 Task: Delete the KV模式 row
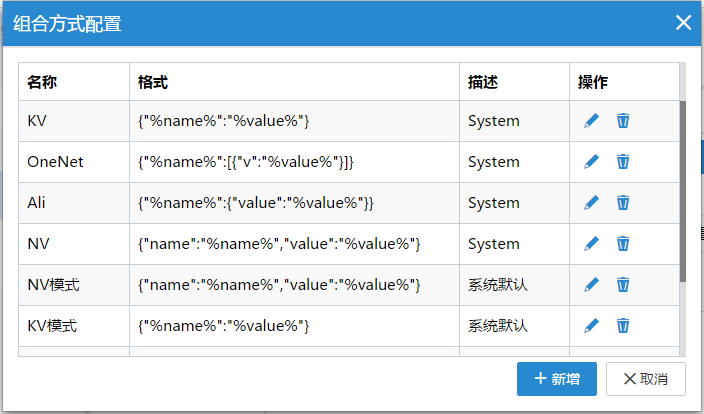pos(623,326)
